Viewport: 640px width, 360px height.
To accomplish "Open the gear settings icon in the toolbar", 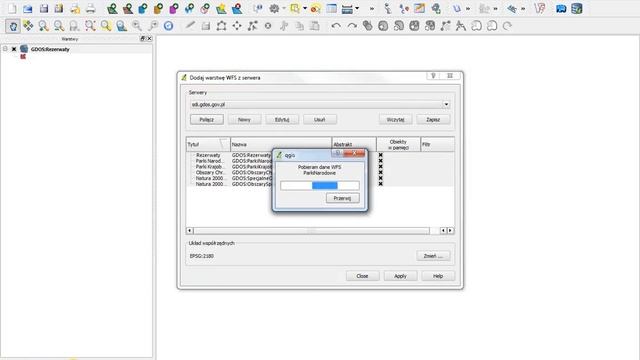I will [274, 9].
